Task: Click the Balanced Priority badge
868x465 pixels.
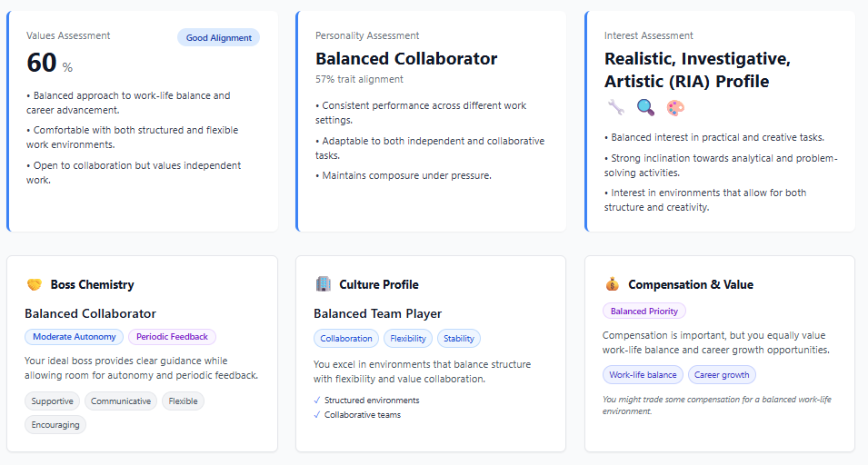Action: point(644,312)
